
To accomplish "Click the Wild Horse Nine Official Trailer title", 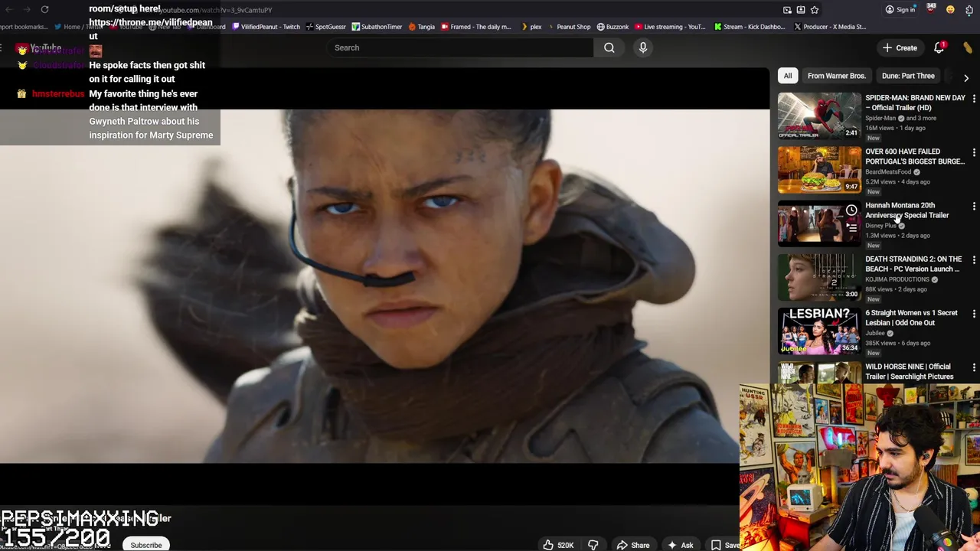I will tap(910, 371).
